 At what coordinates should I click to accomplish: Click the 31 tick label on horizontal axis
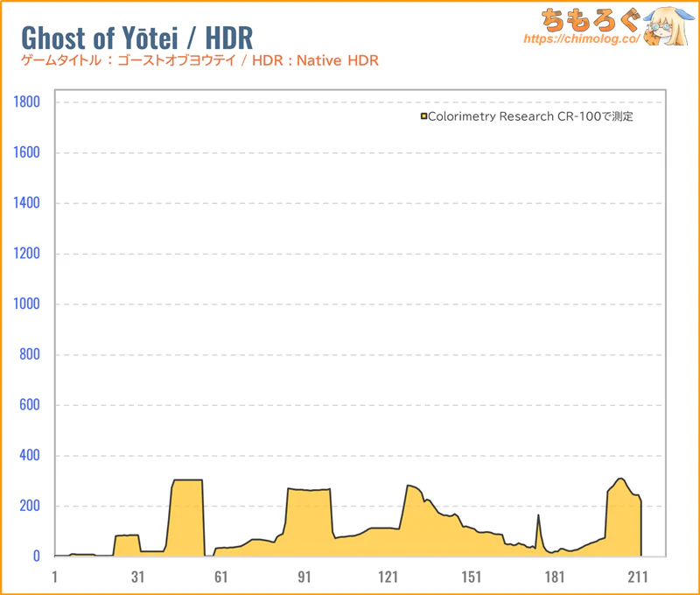(x=137, y=577)
